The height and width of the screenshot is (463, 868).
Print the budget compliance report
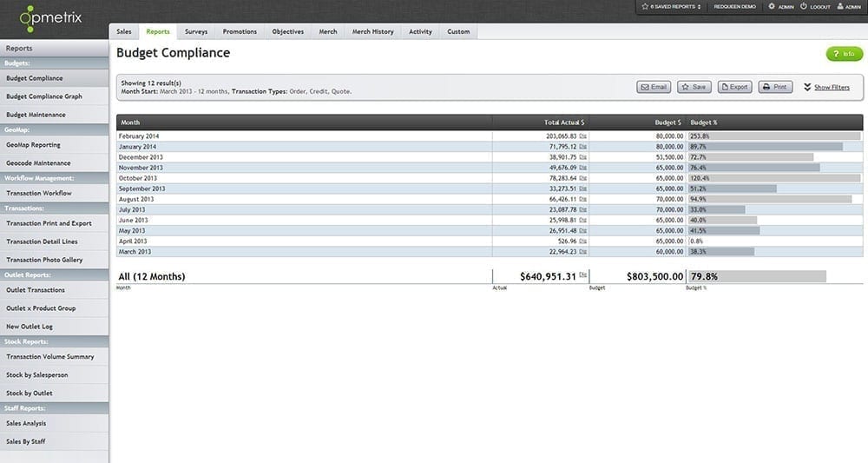pos(775,87)
